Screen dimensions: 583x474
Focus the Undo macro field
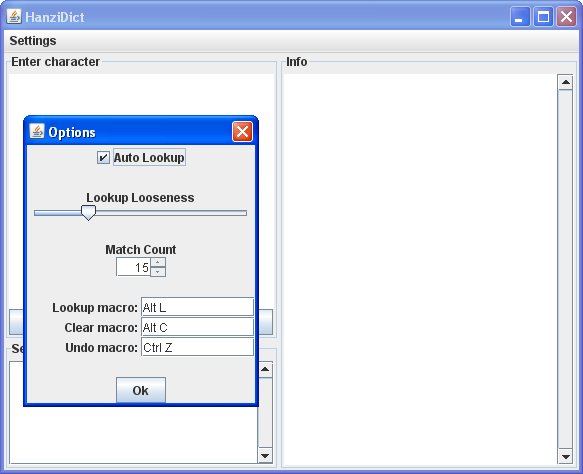coord(197,347)
